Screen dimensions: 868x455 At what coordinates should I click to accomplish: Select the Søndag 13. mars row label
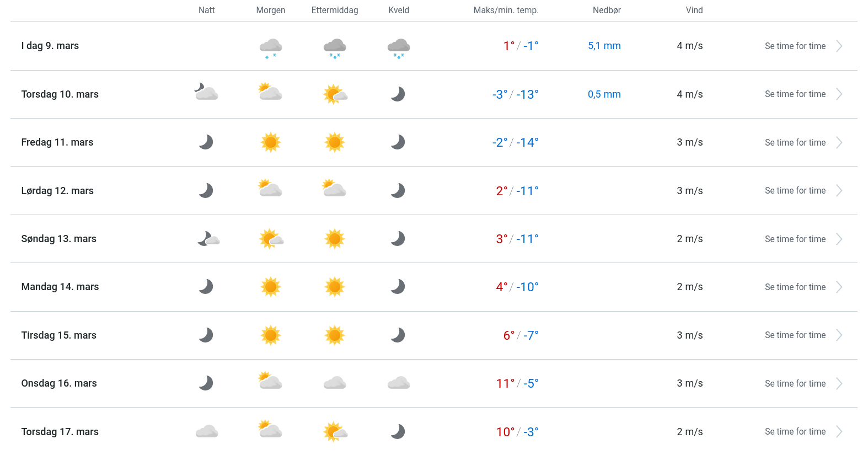pyautogui.click(x=59, y=239)
